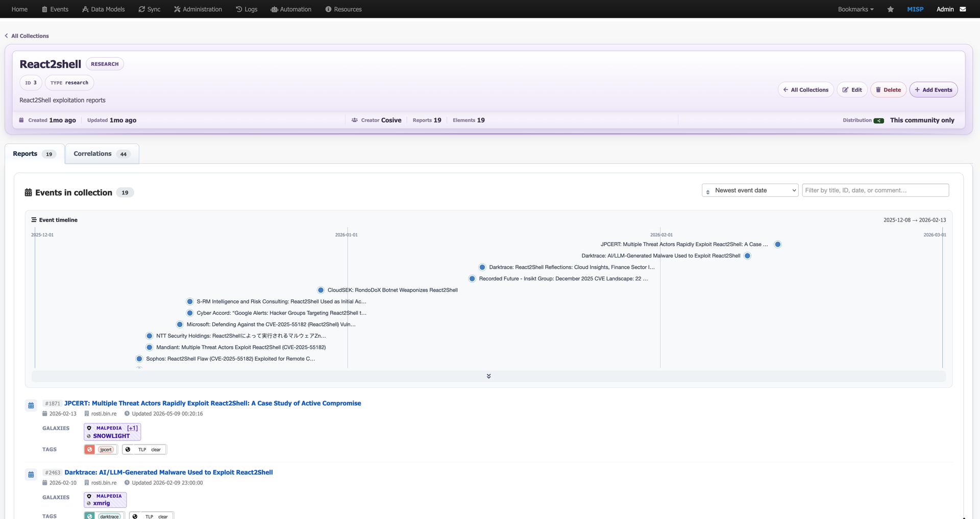
Task: Click calendar icon beside Darktrace event #2463
Action: click(x=31, y=475)
